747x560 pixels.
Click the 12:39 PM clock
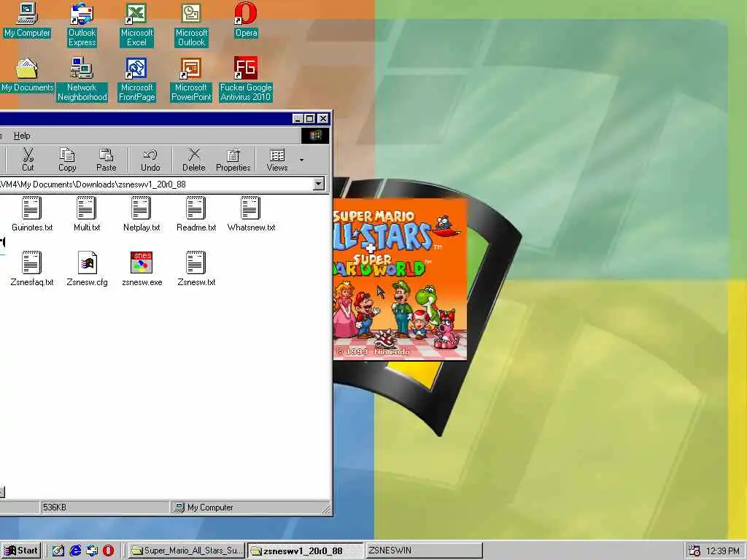click(723, 551)
